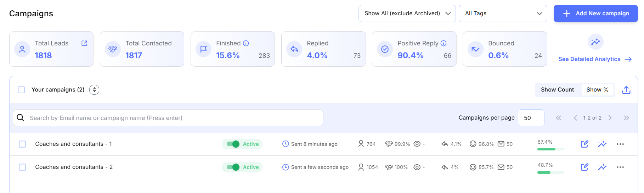The height and width of the screenshot is (193, 644).
Task: Click the Replied count 73
Action: point(357,56)
